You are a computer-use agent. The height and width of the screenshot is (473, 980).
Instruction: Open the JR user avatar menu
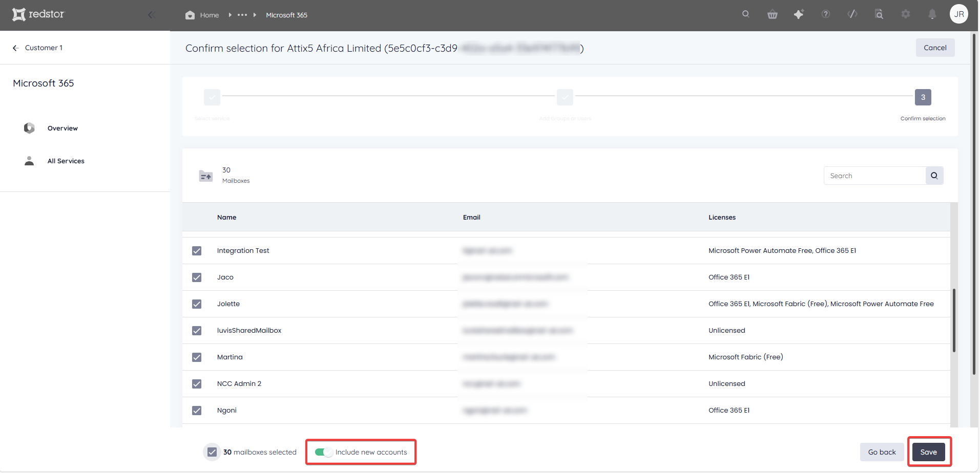[959, 14]
